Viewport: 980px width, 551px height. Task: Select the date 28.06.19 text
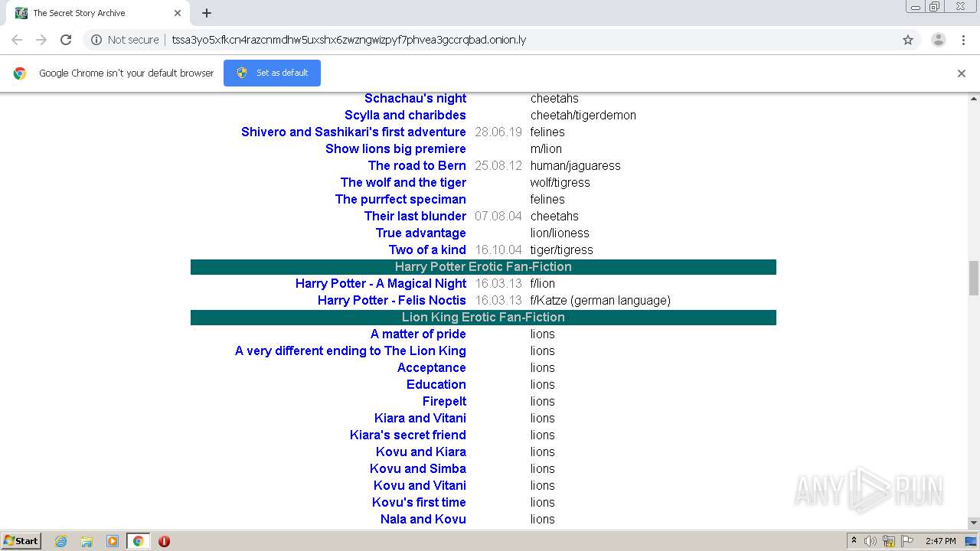click(498, 132)
